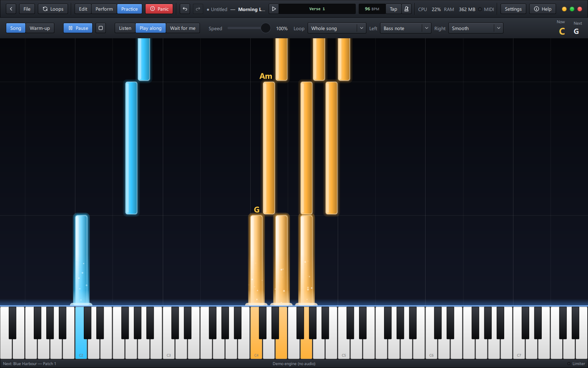
Task: Click Next: Blue Harbour — Patch 1 status
Action: point(29,364)
